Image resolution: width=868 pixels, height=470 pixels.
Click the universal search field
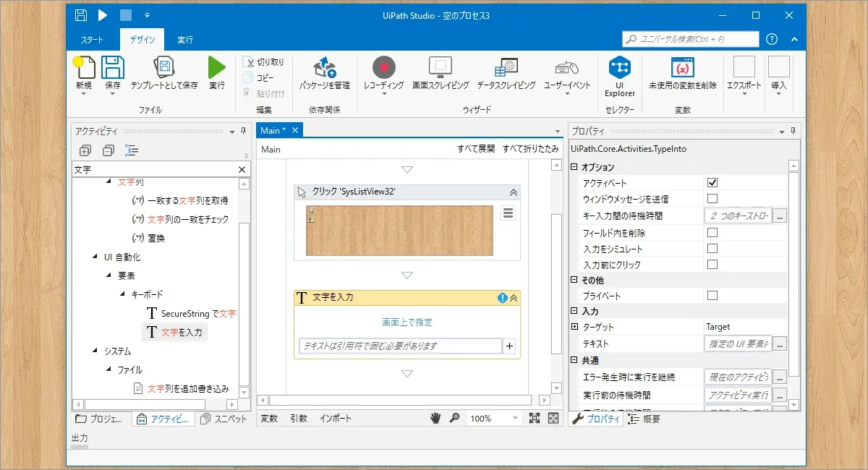[691, 39]
